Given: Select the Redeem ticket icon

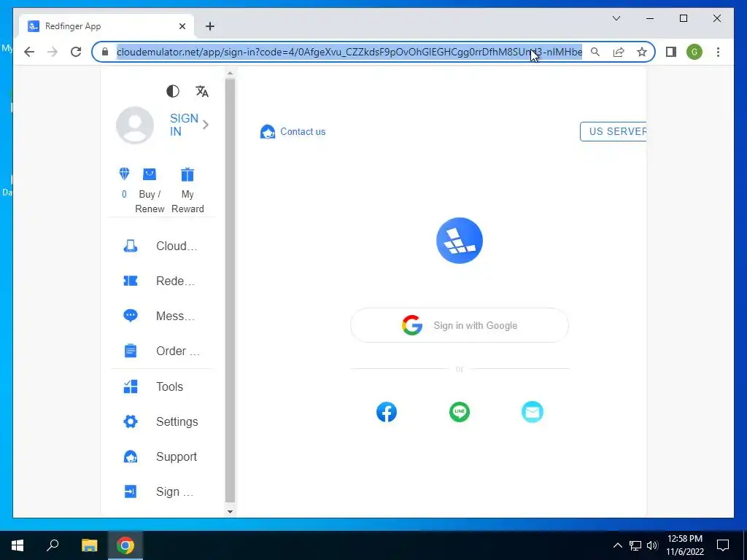Looking at the screenshot, I should tap(131, 281).
